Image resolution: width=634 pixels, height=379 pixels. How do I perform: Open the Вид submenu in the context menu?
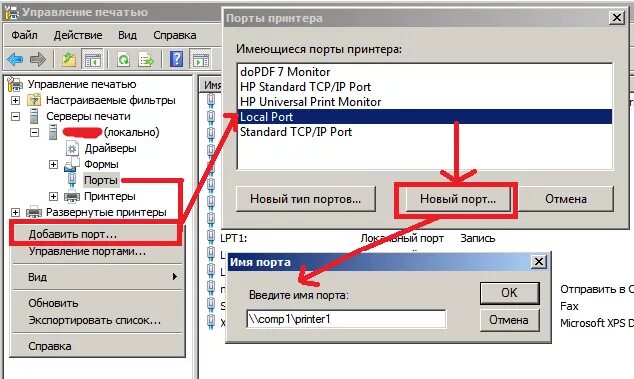96,277
